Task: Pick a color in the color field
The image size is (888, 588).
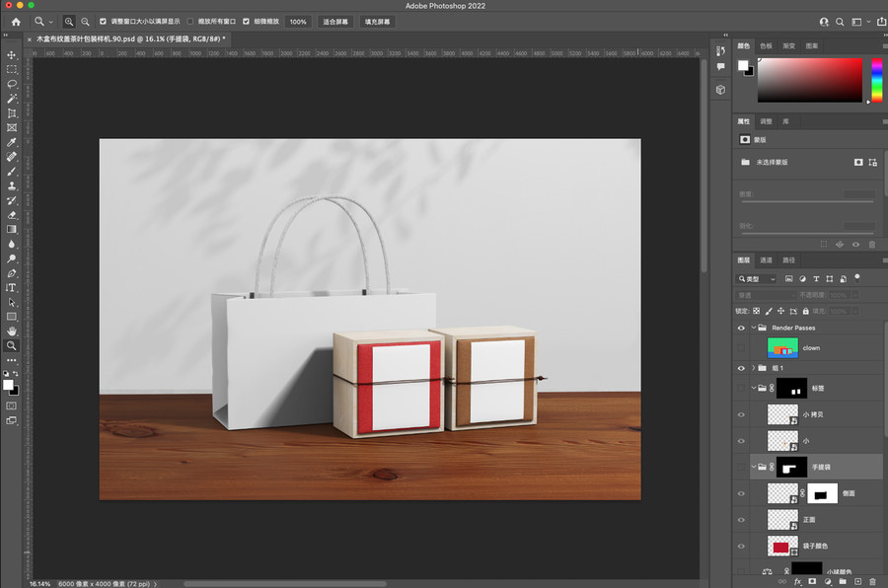Action: click(810, 80)
